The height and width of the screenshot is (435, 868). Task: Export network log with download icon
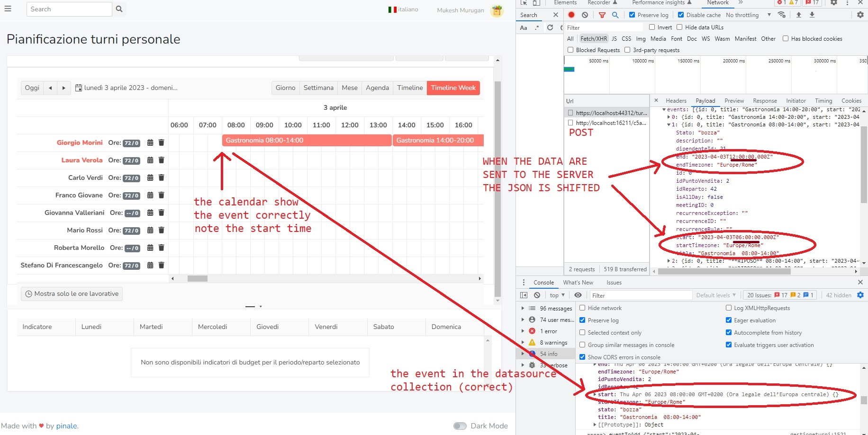(x=812, y=15)
